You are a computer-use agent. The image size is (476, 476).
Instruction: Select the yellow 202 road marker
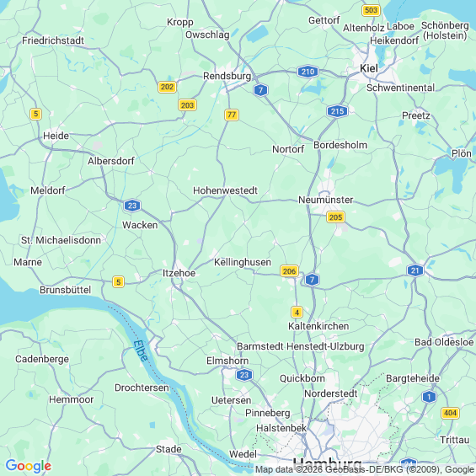pyautogui.click(x=167, y=87)
